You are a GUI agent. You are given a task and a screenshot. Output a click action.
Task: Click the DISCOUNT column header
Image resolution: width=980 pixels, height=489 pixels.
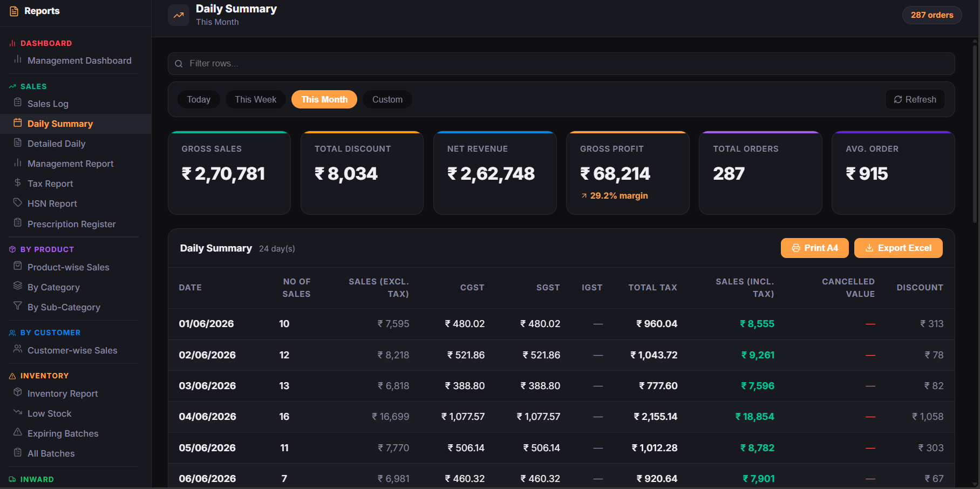coord(920,288)
